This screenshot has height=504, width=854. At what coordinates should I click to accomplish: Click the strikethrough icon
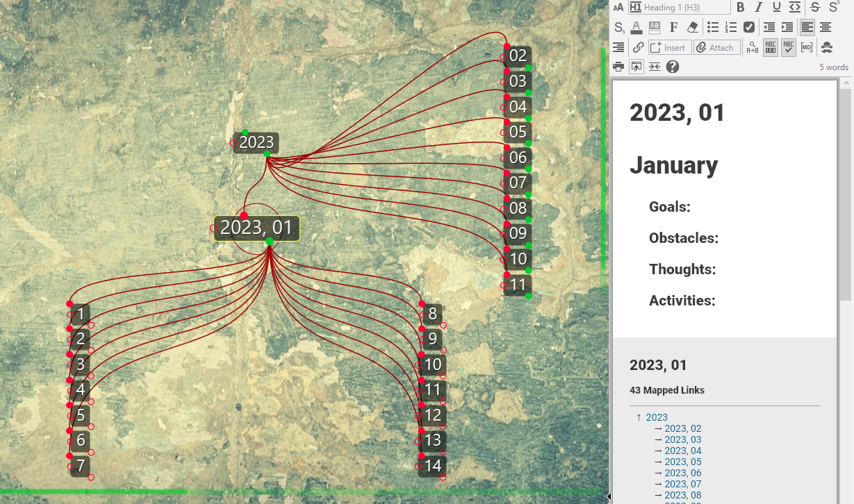pyautogui.click(x=815, y=7)
